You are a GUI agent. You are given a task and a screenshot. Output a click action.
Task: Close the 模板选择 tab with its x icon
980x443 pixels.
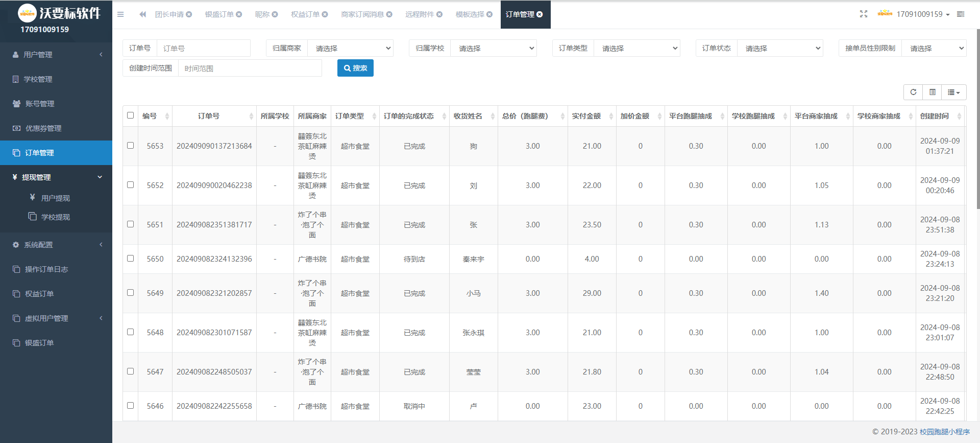(x=489, y=14)
